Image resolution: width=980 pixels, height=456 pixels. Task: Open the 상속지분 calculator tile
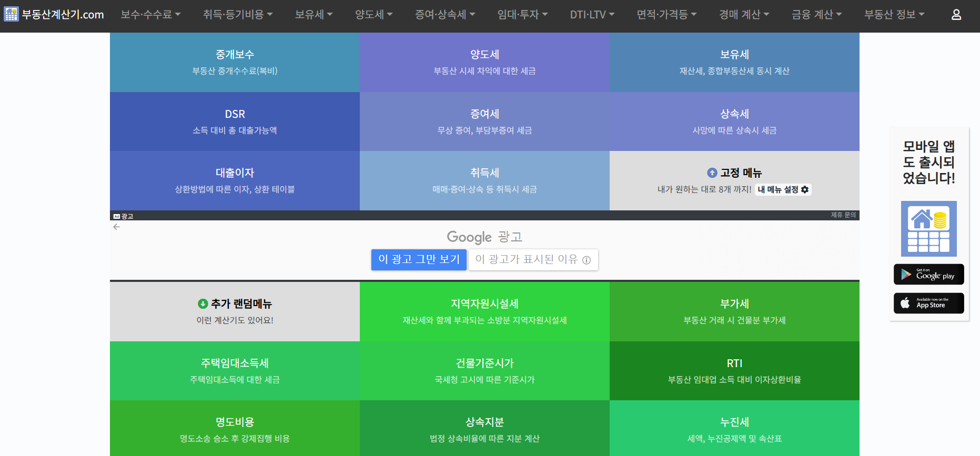pos(484,428)
